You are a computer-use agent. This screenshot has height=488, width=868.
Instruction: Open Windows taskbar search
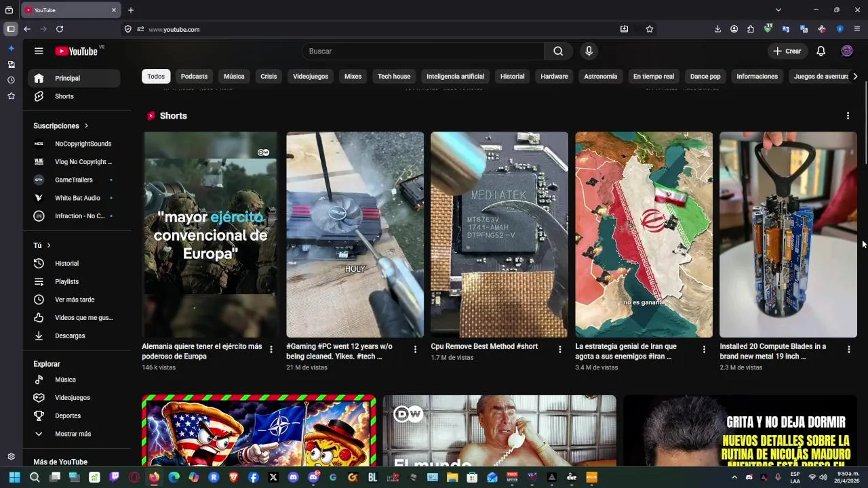pos(35,477)
